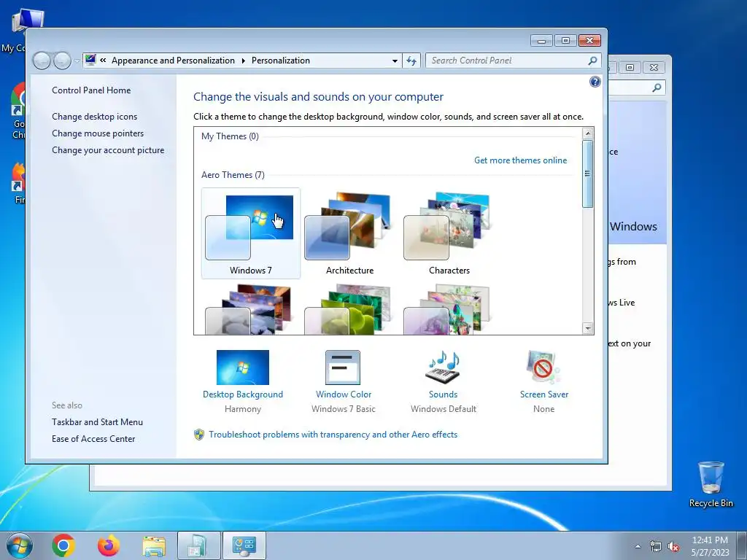
Task: Select the Windows 7 theme
Action: (251, 233)
